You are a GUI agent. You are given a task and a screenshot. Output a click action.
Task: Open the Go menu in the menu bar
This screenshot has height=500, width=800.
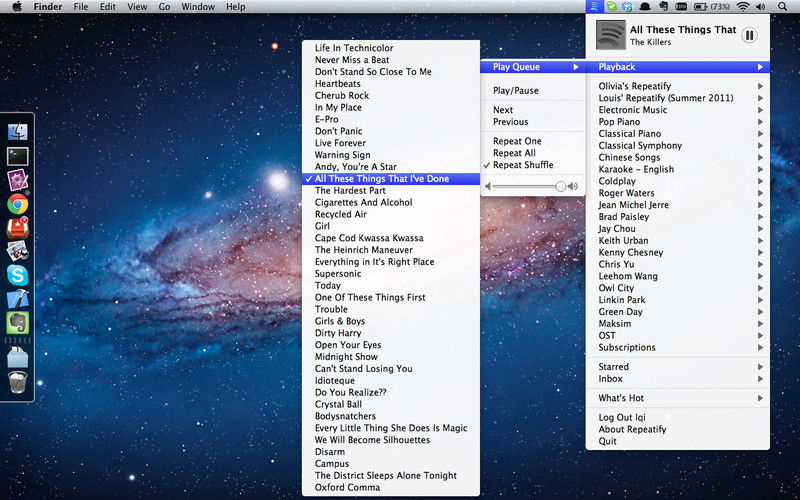point(164,7)
